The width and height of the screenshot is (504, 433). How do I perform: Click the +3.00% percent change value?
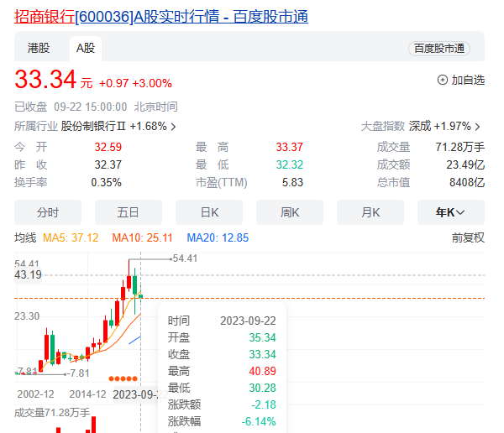(x=152, y=84)
